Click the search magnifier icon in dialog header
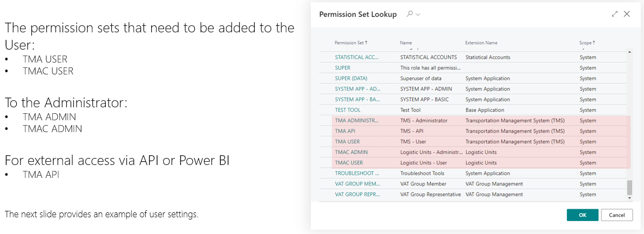 coord(410,14)
